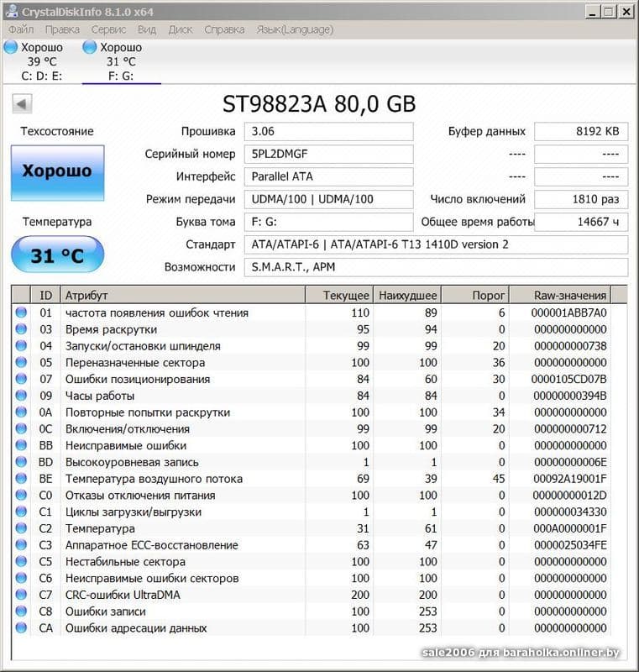The height and width of the screenshot is (672, 639).
Task: Click the Наихудшее column header
Action: [x=407, y=296]
